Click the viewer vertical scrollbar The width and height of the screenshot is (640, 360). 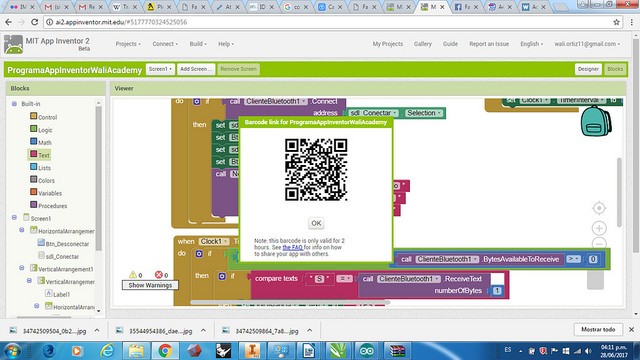(x=619, y=192)
